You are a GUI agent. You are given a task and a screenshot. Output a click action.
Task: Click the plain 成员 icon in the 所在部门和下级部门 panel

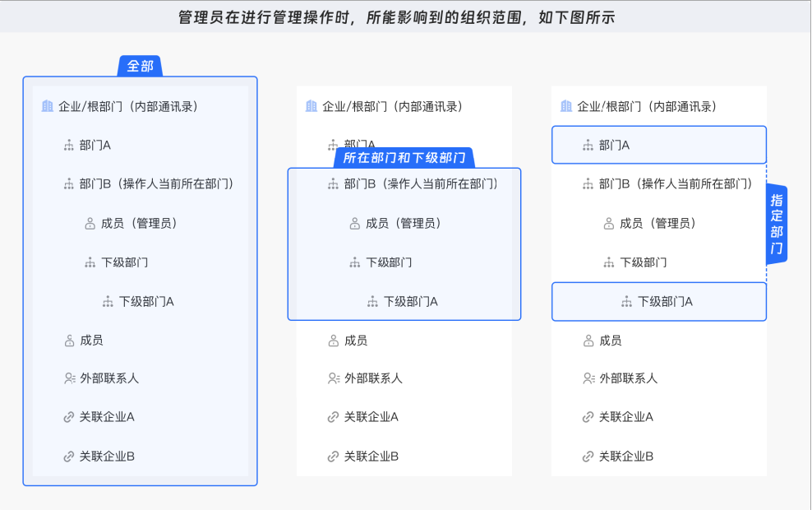333,341
